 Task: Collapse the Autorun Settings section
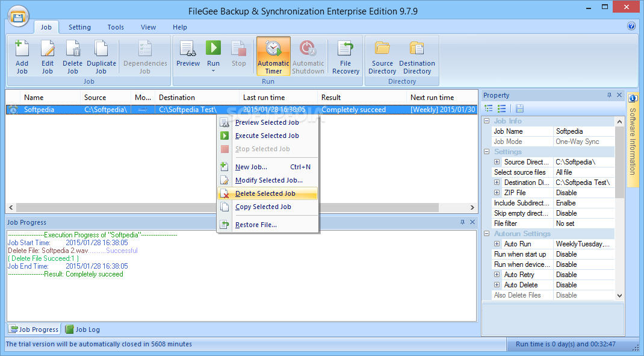[x=487, y=234]
